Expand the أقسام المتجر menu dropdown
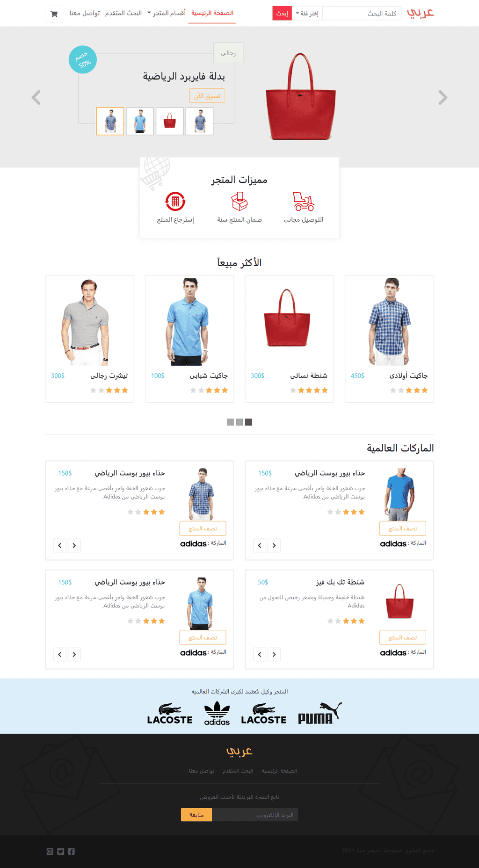 [x=166, y=13]
